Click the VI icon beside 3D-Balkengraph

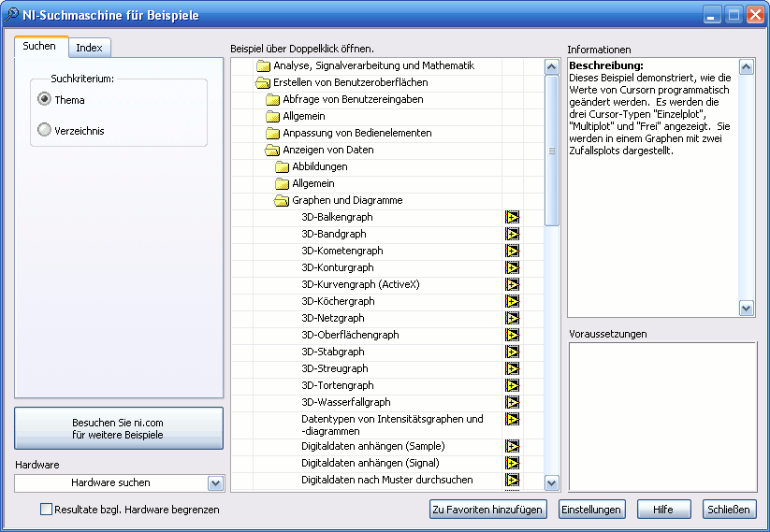click(512, 217)
